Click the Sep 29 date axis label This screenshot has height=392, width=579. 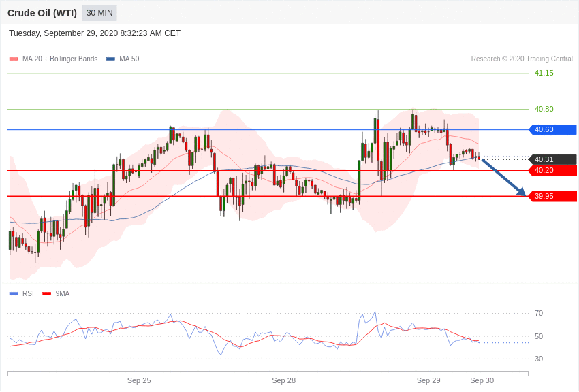pyautogui.click(x=428, y=380)
